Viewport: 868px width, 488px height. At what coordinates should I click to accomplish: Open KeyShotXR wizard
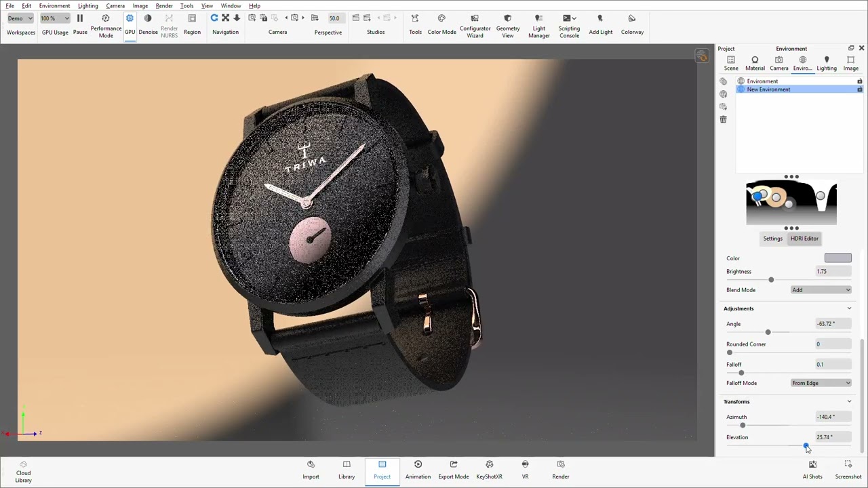[x=489, y=470]
